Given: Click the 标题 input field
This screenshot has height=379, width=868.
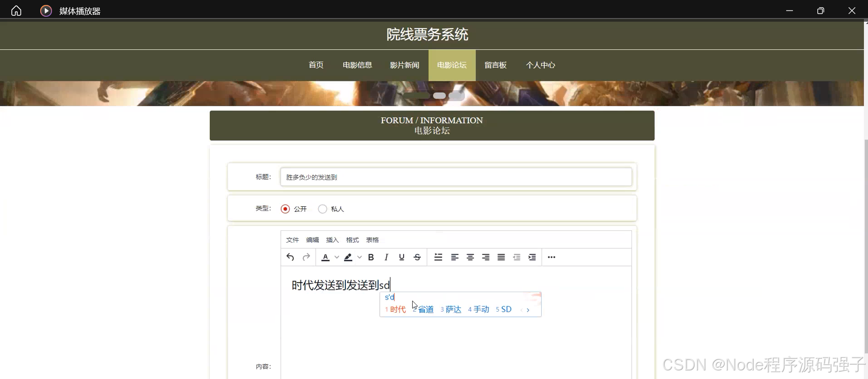Looking at the screenshot, I should pos(456,177).
